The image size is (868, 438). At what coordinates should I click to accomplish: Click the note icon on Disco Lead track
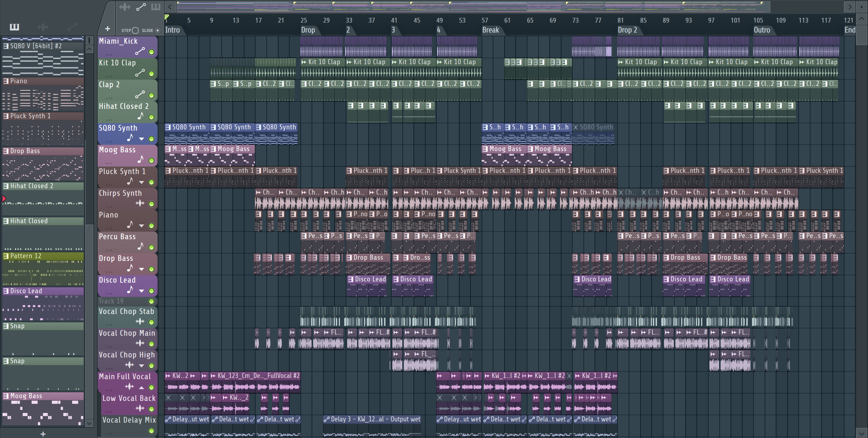pyautogui.click(x=130, y=290)
